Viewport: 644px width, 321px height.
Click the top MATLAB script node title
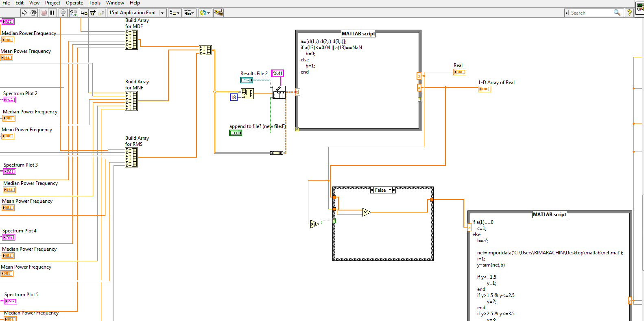coord(358,34)
